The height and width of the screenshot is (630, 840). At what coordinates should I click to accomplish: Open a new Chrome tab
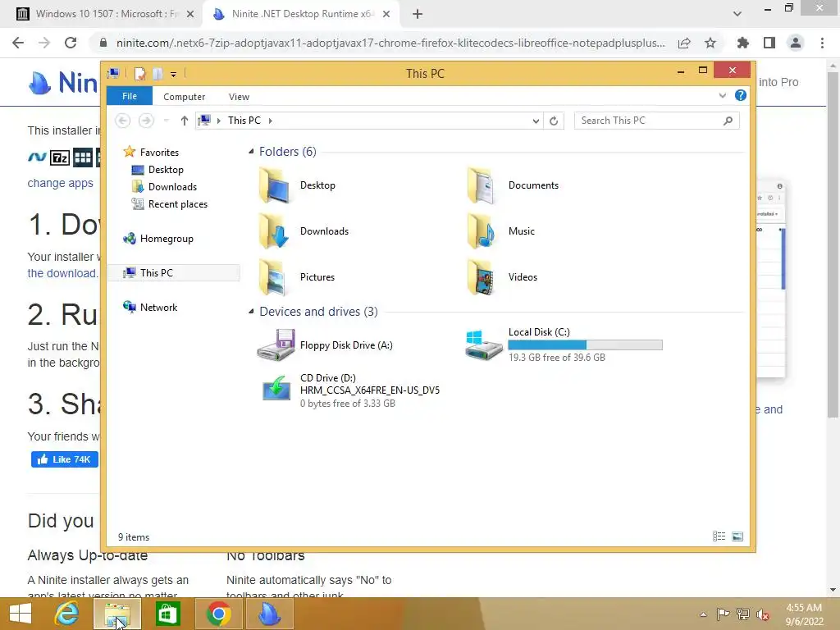[x=418, y=14]
